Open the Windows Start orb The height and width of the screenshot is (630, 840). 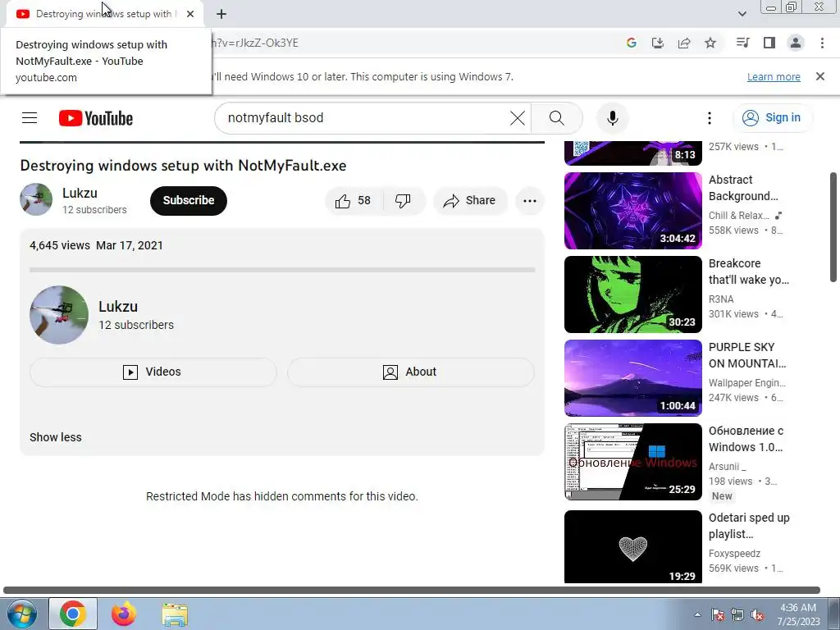[21, 614]
